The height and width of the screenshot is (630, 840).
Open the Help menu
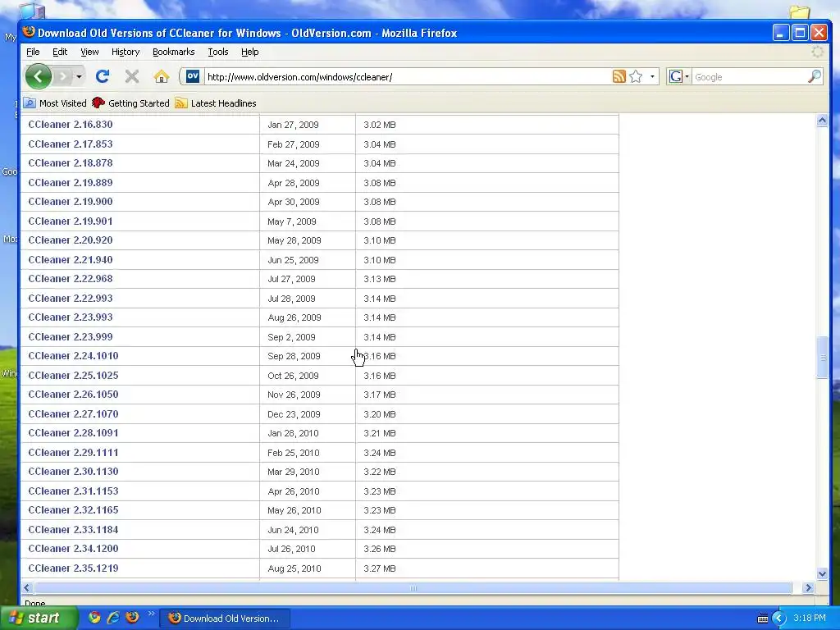[x=249, y=52]
